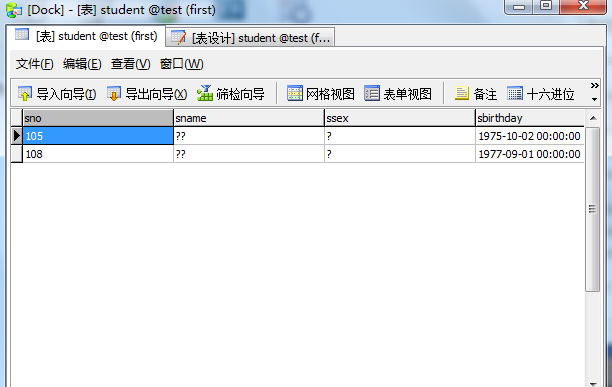The image size is (612, 387).
Task: Click the scrollbar down arrow
Action: [x=593, y=384]
